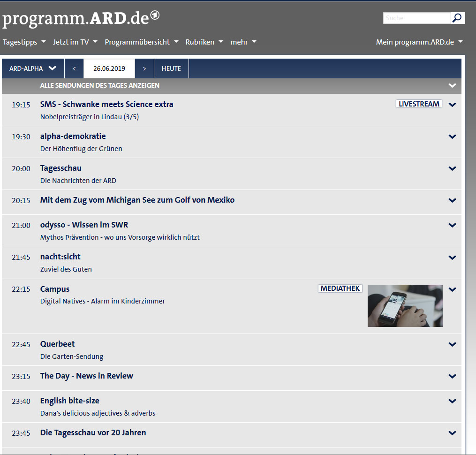Open the Programmübersicht menu
The width and height of the screenshot is (476, 455).
(142, 42)
